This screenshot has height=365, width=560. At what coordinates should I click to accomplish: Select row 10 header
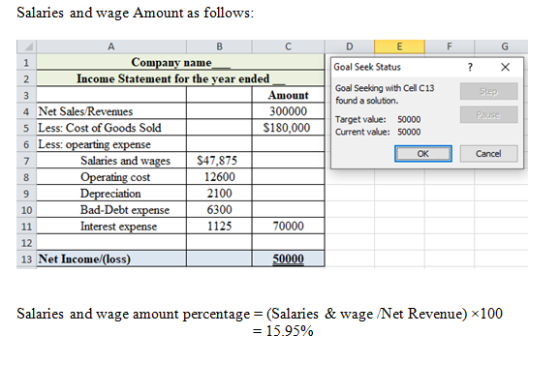click(26, 210)
